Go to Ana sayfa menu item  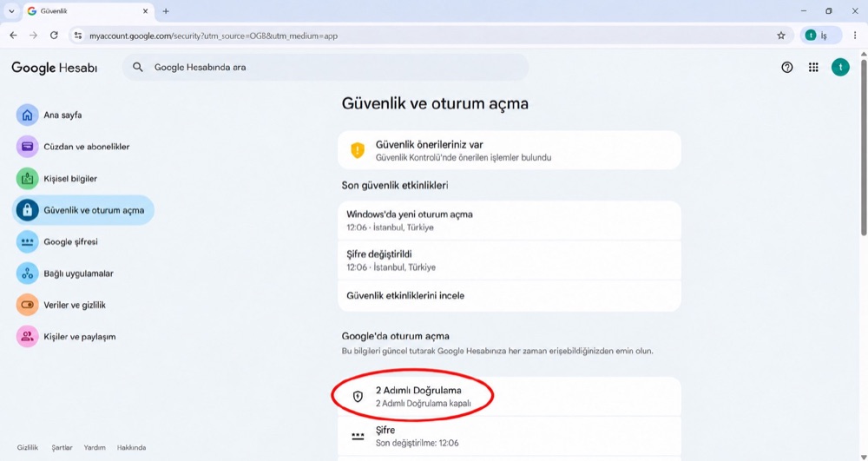coord(83,115)
